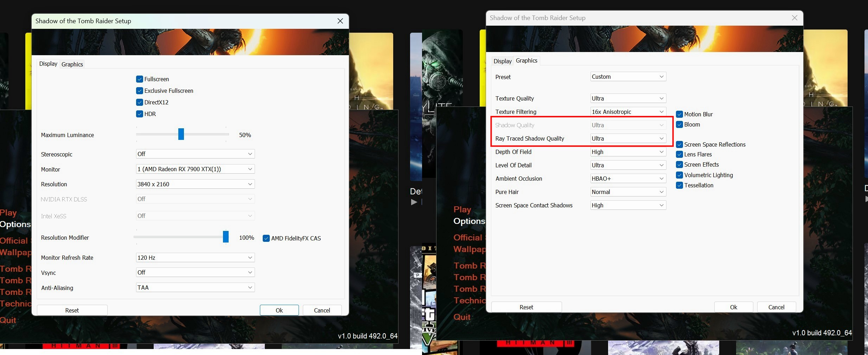Toggle Lens Flares checkbox
The height and width of the screenshot is (355, 868).
(x=679, y=154)
